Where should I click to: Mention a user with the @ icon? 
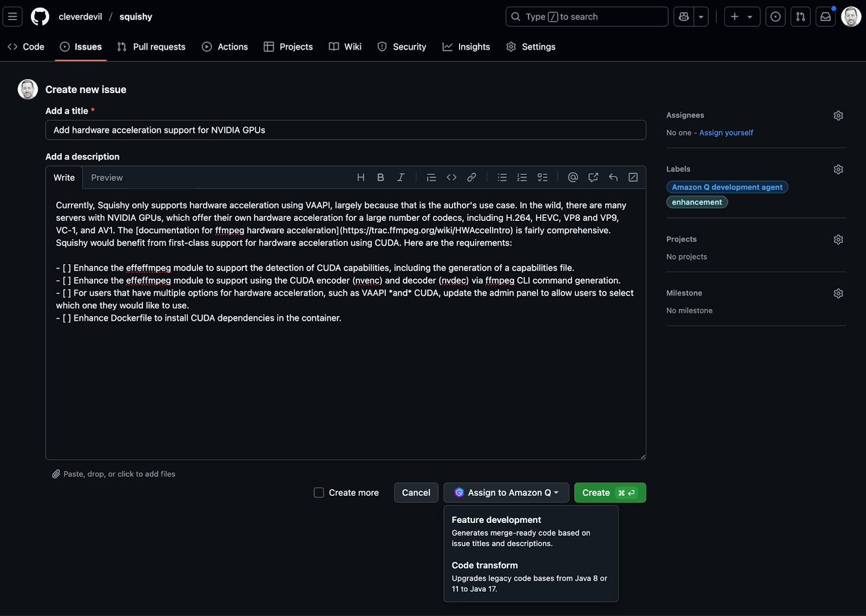coord(573,177)
